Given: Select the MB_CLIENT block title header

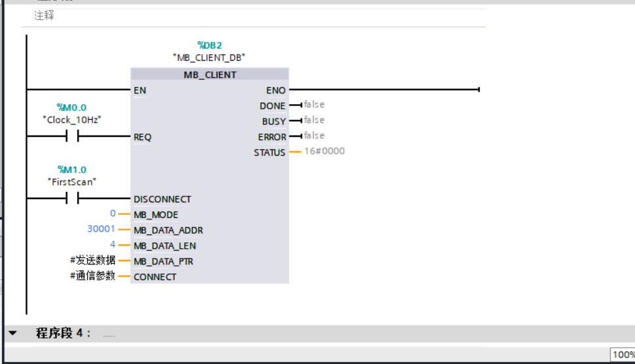Looking at the screenshot, I should click(209, 75).
